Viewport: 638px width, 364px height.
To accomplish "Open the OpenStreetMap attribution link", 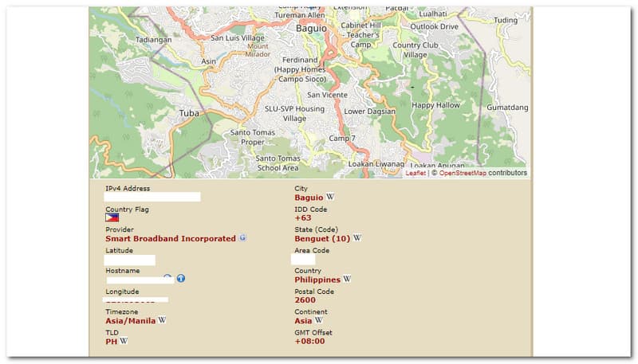I will point(463,173).
